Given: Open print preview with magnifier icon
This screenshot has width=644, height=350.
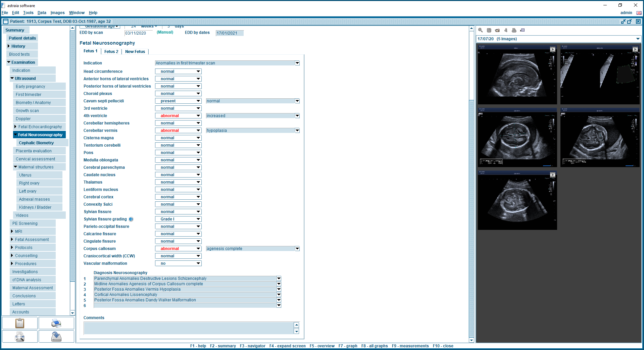Looking at the screenshot, I should pyautogui.click(x=20, y=337).
